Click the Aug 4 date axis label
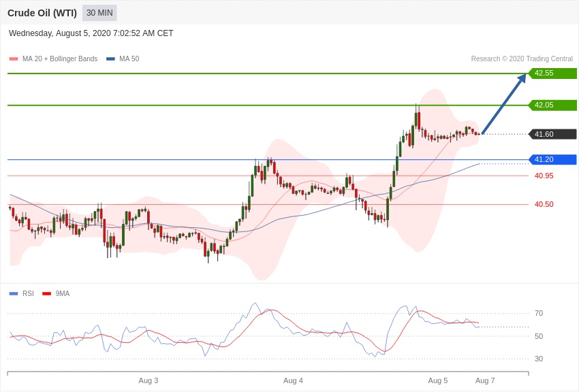This screenshot has height=392, width=579. tap(293, 380)
